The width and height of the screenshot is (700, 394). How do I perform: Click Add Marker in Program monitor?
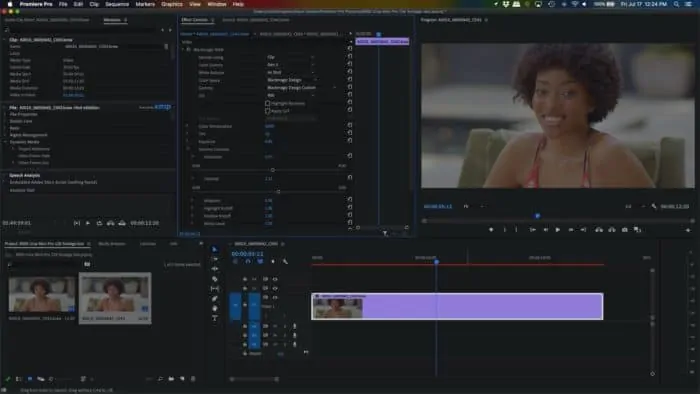tap(491, 230)
